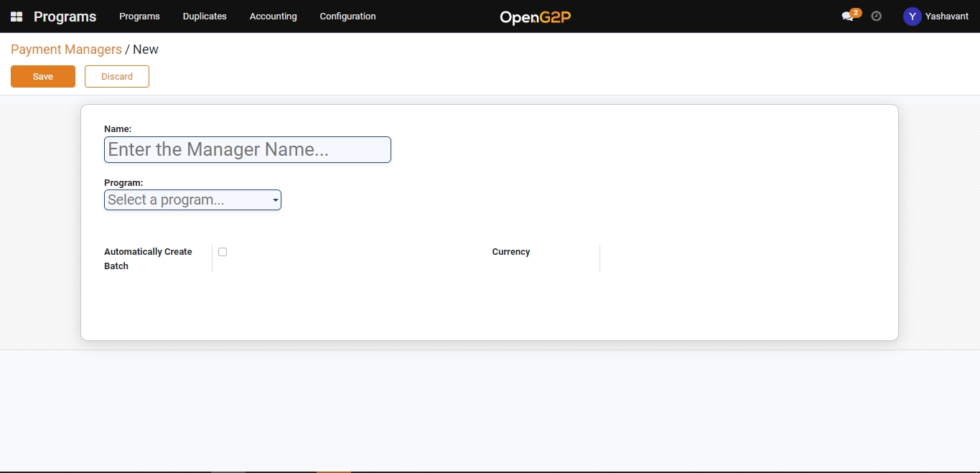
Task: Enable the Automatically Create Batch checkbox
Action: tap(223, 252)
